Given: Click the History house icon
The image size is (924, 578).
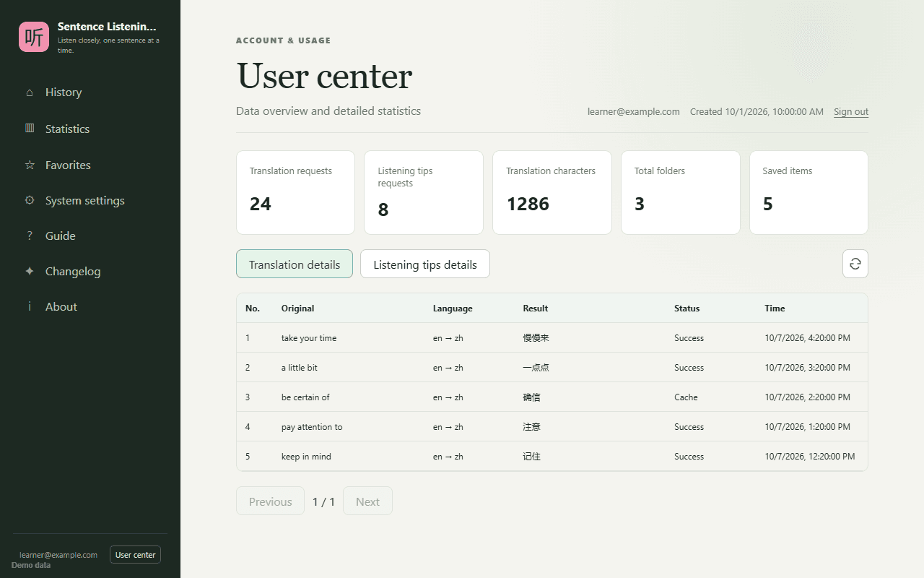Looking at the screenshot, I should (x=30, y=92).
